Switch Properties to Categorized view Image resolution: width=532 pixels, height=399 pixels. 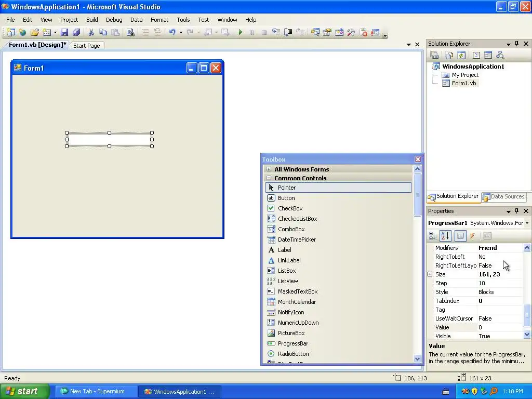433,235
